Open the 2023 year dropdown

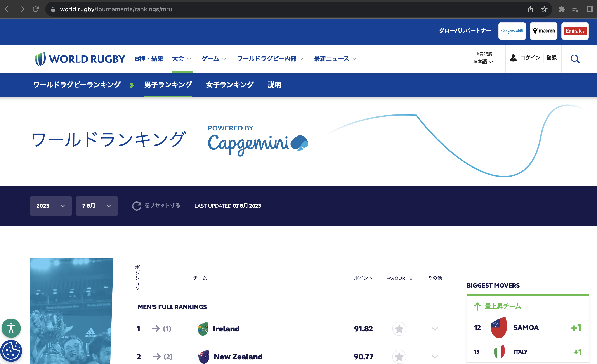[x=51, y=206]
